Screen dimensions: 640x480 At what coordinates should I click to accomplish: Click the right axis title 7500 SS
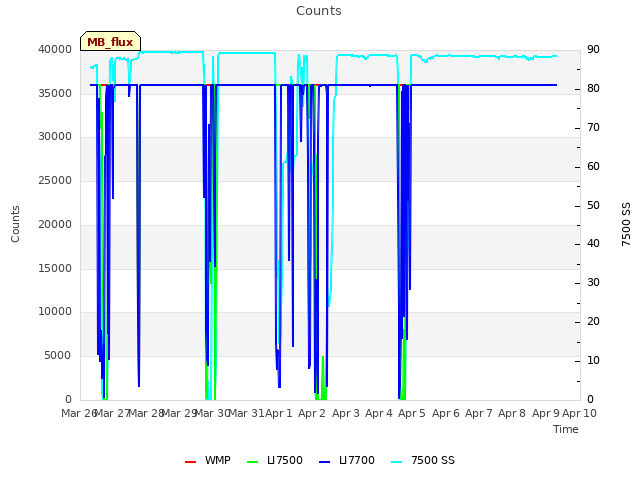[x=626, y=224]
